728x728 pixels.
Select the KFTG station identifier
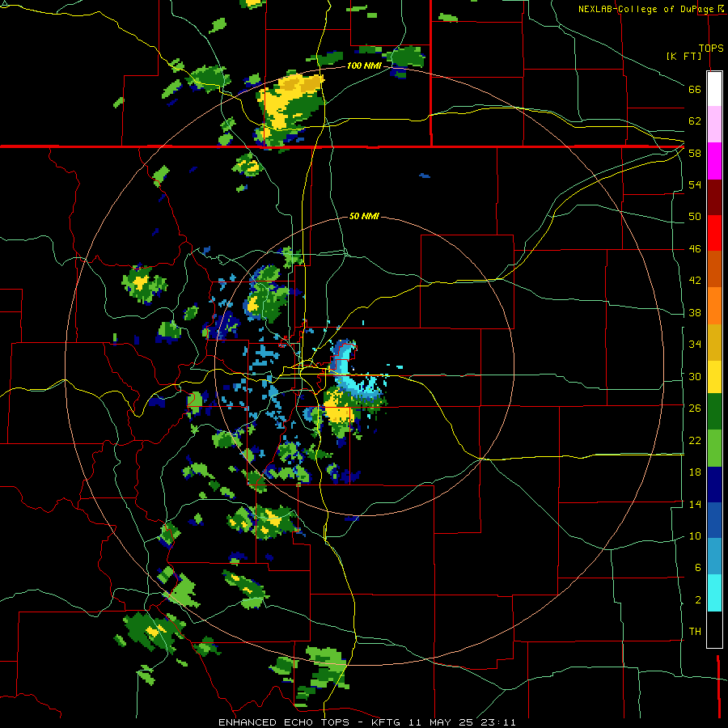click(x=387, y=722)
